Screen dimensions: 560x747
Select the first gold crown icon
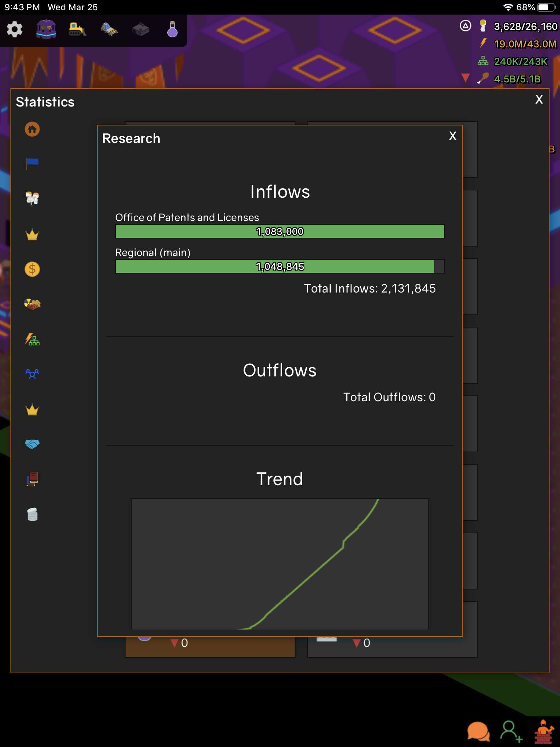coord(32,235)
